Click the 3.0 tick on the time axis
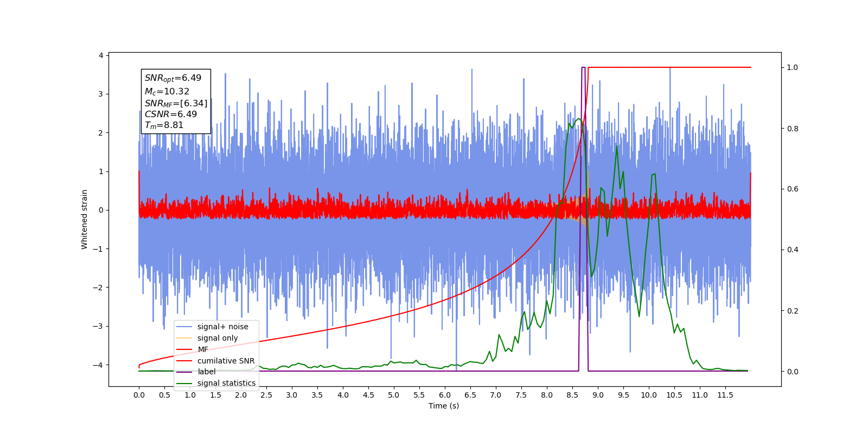Image resolution: width=868 pixels, height=434 pixels. (x=292, y=395)
